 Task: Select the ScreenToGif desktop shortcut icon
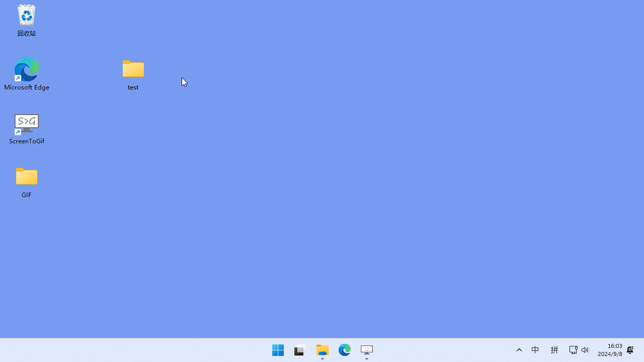tap(27, 124)
